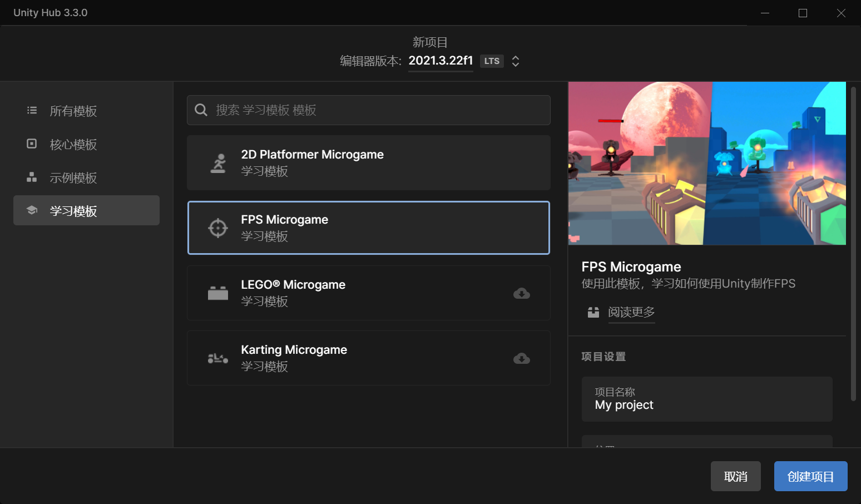Open the editor version selector arrows

(516, 61)
